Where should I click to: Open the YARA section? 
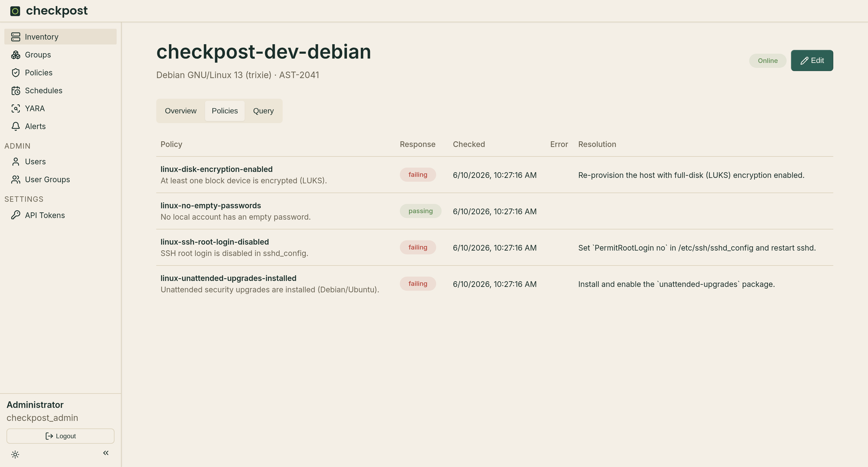click(60, 108)
